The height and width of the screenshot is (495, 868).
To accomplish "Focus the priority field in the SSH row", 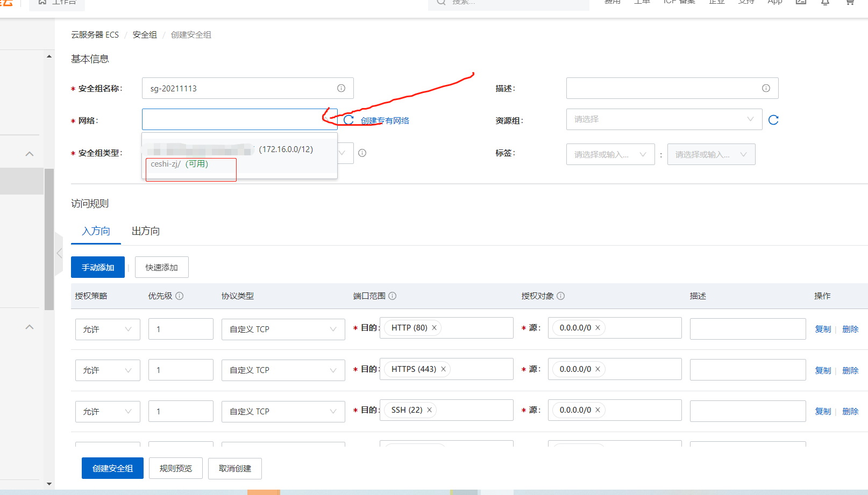I will coord(181,411).
